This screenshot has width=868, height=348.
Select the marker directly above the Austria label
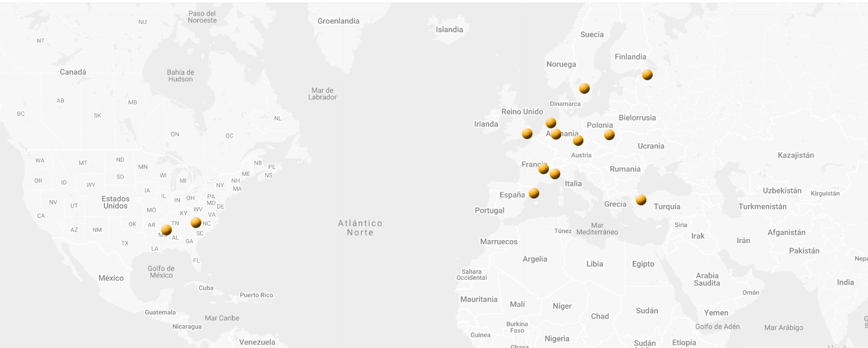578,140
